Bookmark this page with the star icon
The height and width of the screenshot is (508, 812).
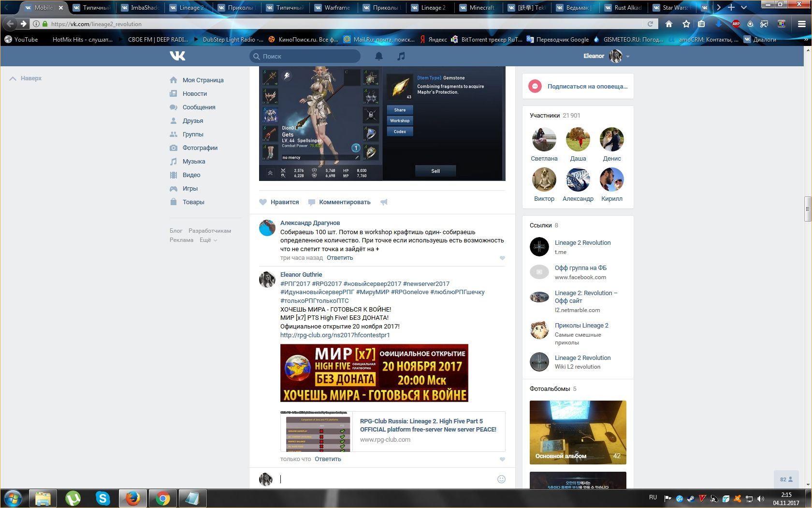click(686, 24)
